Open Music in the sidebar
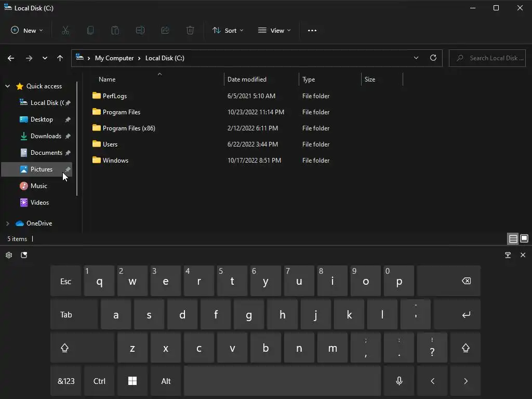The image size is (532, 399). (x=37, y=186)
